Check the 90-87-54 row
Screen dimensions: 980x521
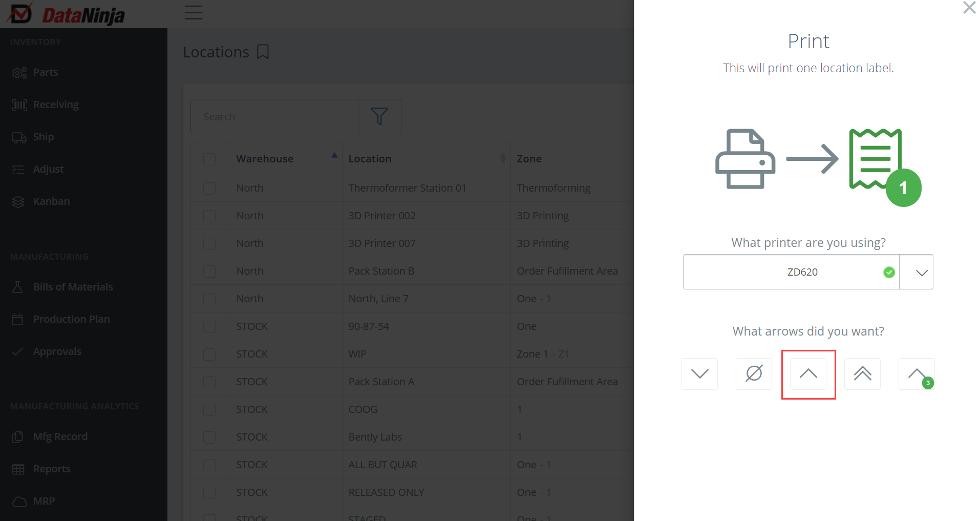pos(209,326)
